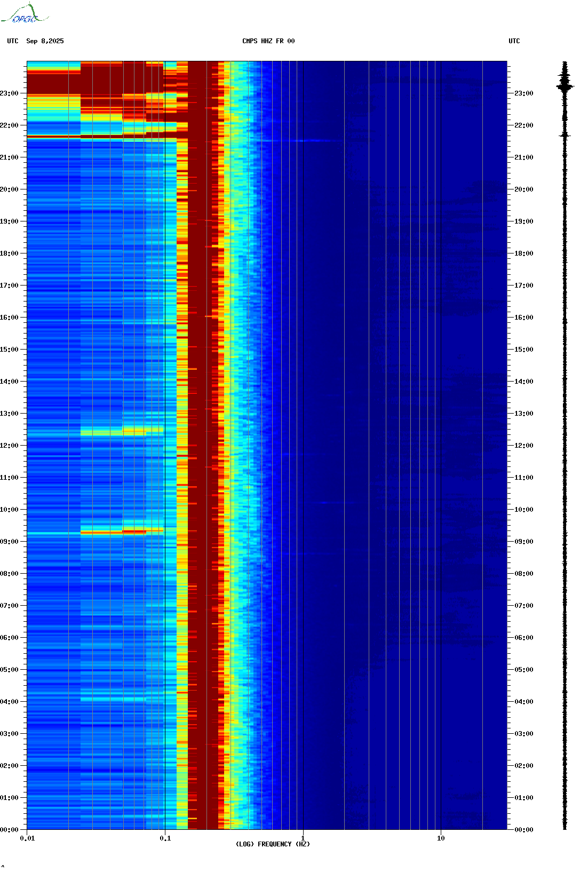Click the 'UTC' label above the right time axis
588x872 pixels.
(x=514, y=41)
